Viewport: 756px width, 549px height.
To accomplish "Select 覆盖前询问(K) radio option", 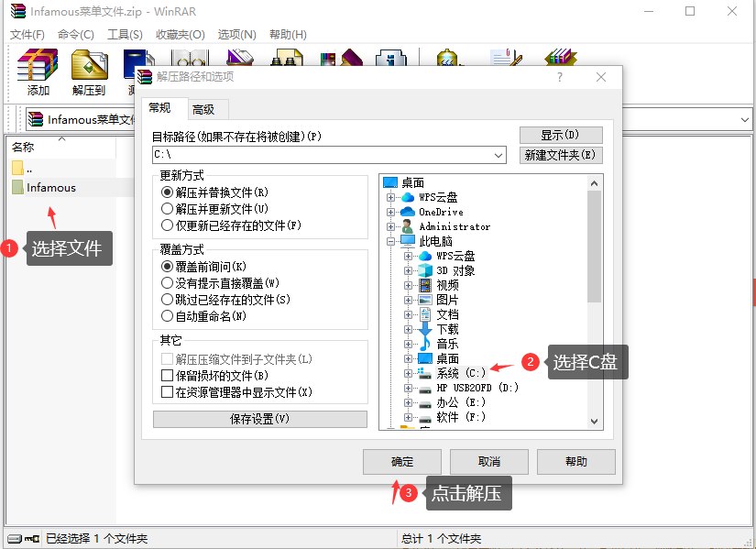I will 167,267.
